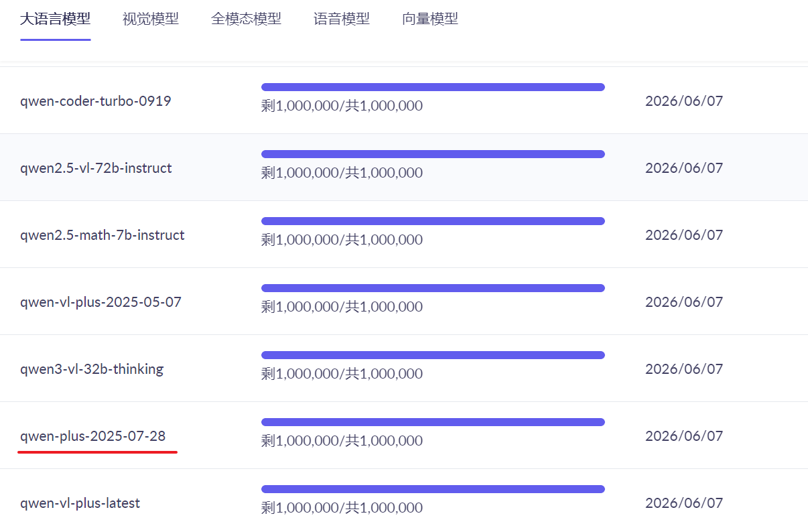Click expiry date 2026/06/07 of qwen-coder-turbo-0919
Image resolution: width=808 pixels, height=532 pixels.
pyautogui.click(x=684, y=101)
